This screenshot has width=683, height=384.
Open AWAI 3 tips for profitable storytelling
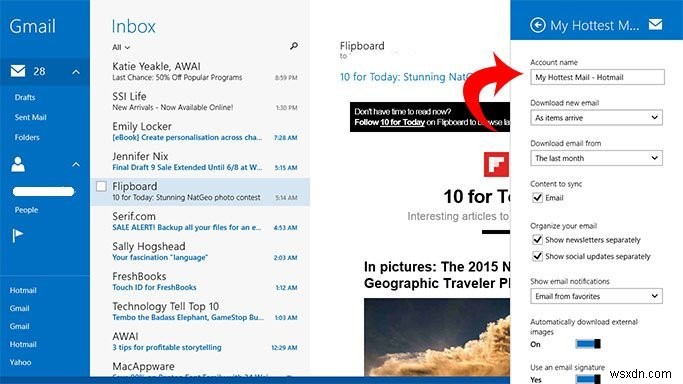tap(200, 342)
